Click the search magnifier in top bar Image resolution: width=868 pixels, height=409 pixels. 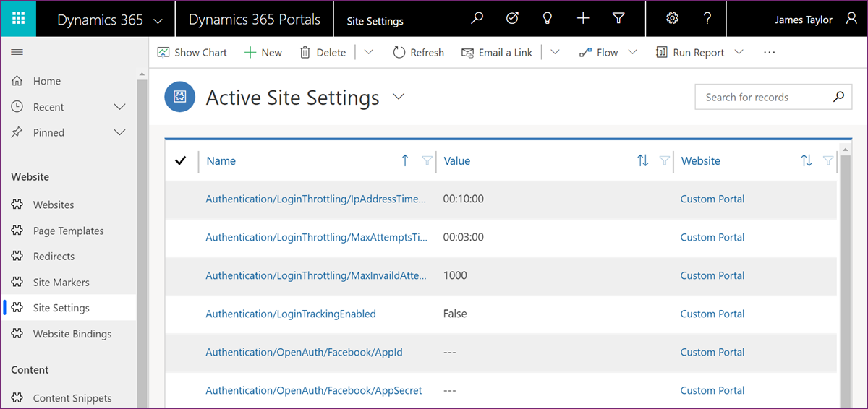477,19
